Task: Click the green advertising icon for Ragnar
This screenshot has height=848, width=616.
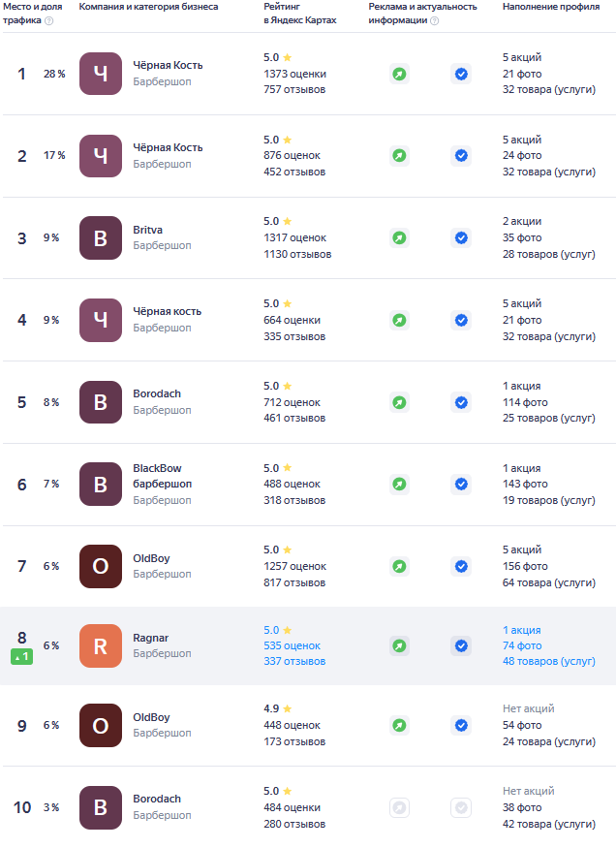Action: [x=399, y=645]
